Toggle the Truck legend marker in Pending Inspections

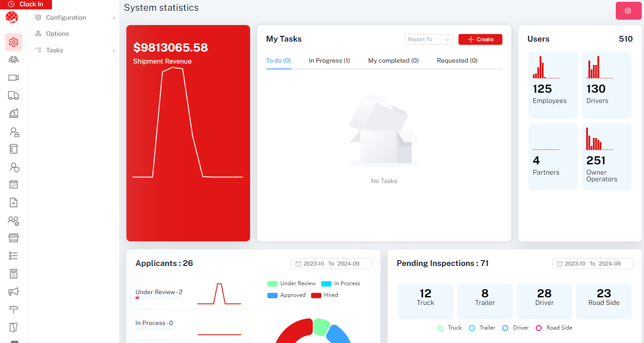440,328
